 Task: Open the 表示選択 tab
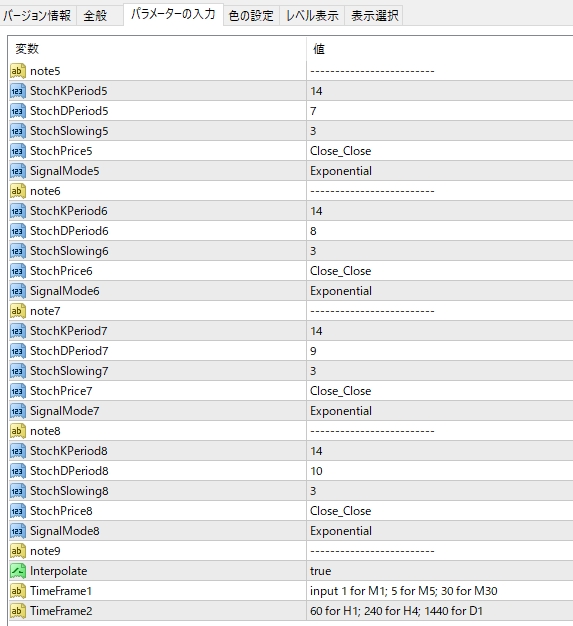374,16
